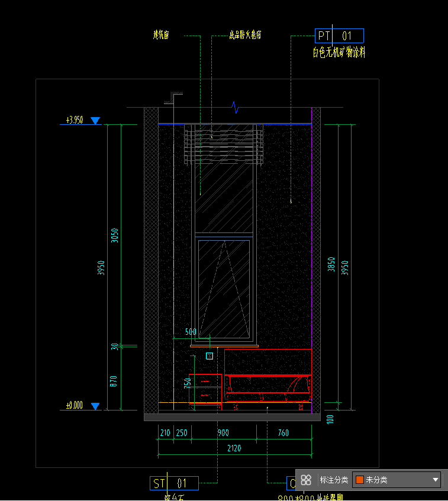
Task: Select the PT 01 material tag
Action: (339, 35)
